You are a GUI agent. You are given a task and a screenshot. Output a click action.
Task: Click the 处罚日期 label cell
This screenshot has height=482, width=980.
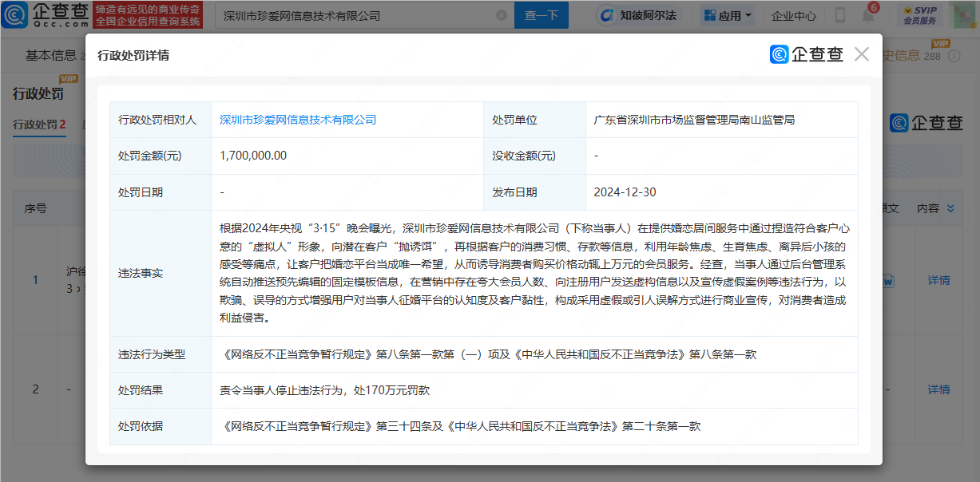click(x=161, y=192)
